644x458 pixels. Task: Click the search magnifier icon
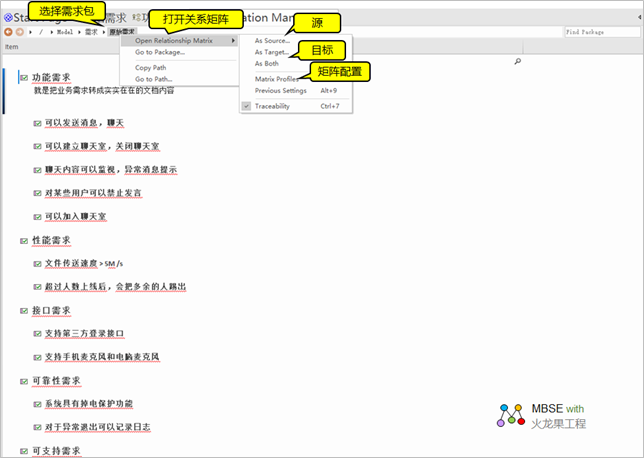point(517,62)
